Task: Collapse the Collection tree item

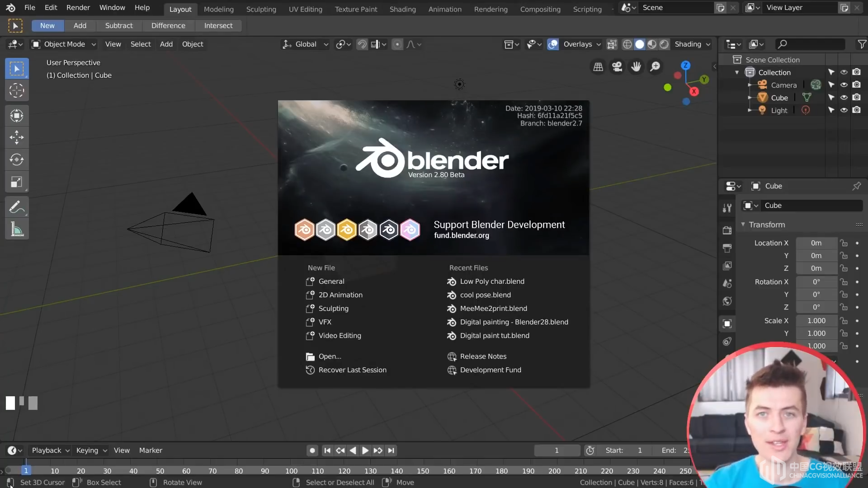Action: [x=737, y=72]
